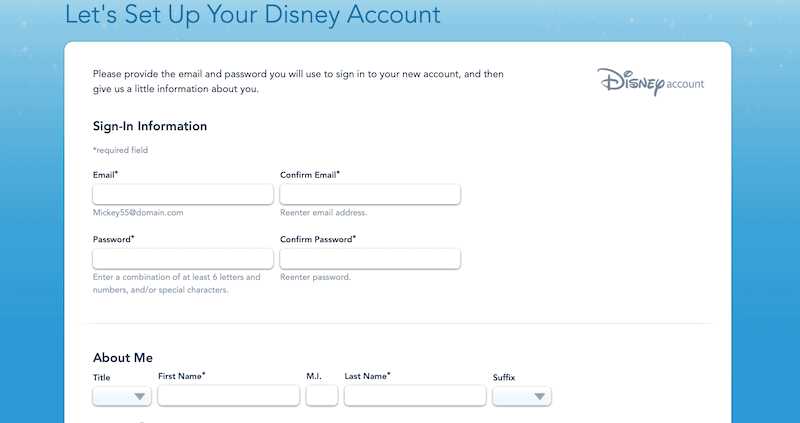
Task: Click the "Reenter email address." hint text
Action: [x=323, y=213]
